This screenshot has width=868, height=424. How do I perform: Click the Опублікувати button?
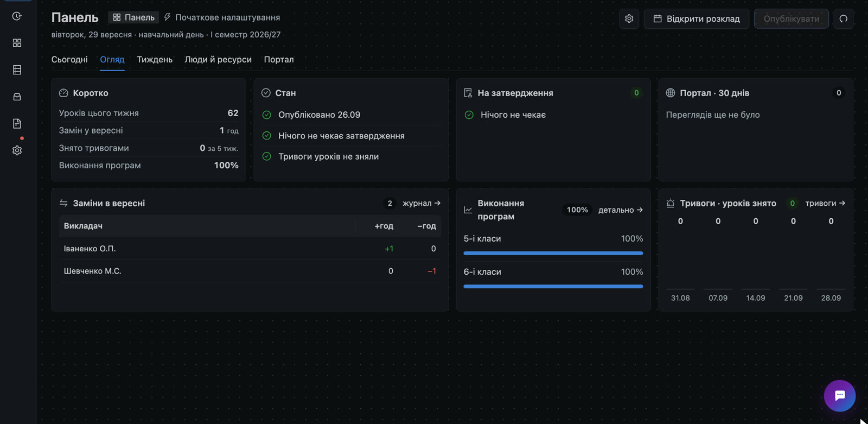[792, 19]
